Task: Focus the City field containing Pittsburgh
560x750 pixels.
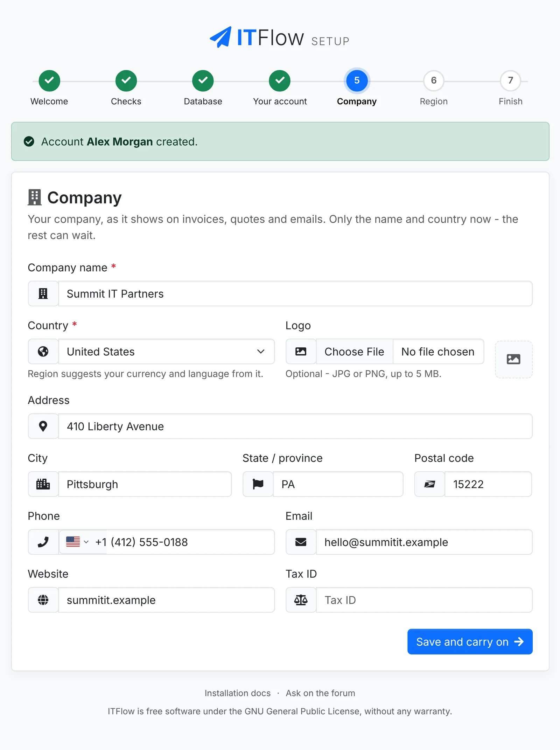Action: [x=145, y=484]
